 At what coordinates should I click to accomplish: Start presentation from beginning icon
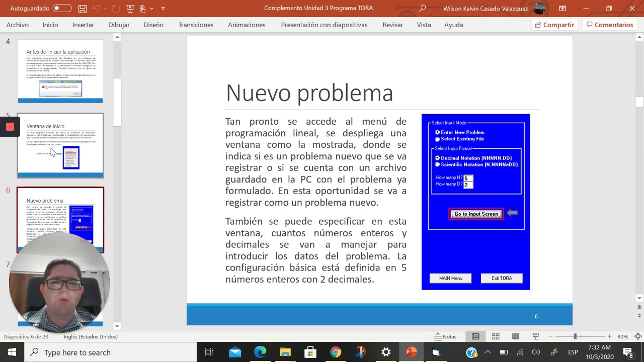(x=130, y=9)
